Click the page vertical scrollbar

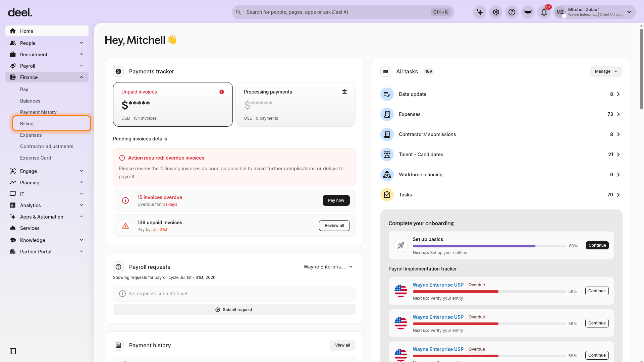click(x=641, y=69)
